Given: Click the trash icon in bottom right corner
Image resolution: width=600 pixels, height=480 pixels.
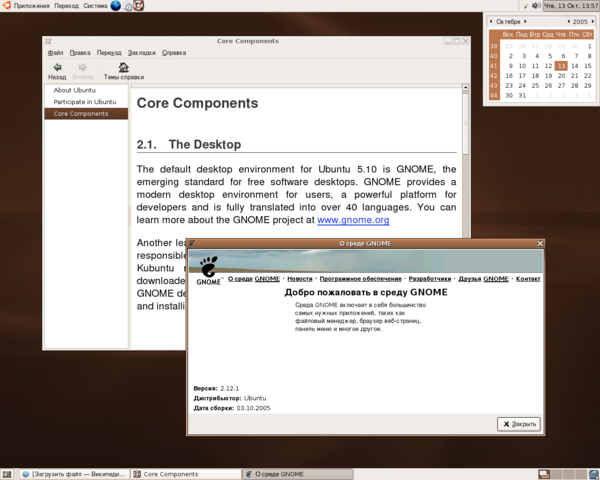Looking at the screenshot, I should tap(591, 473).
